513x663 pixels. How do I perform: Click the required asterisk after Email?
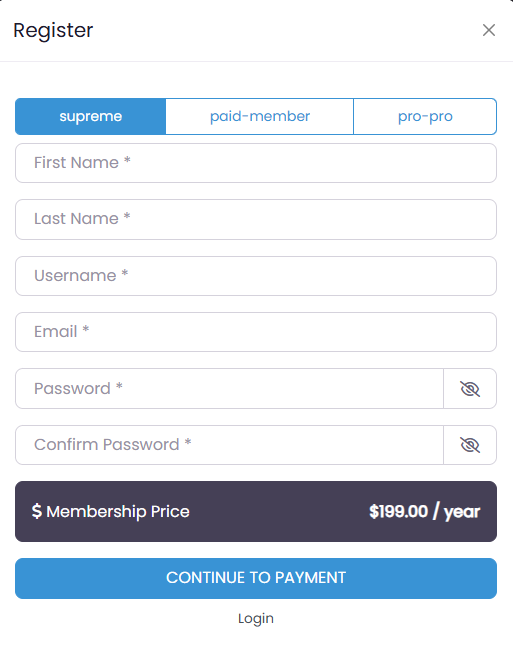[86, 329]
